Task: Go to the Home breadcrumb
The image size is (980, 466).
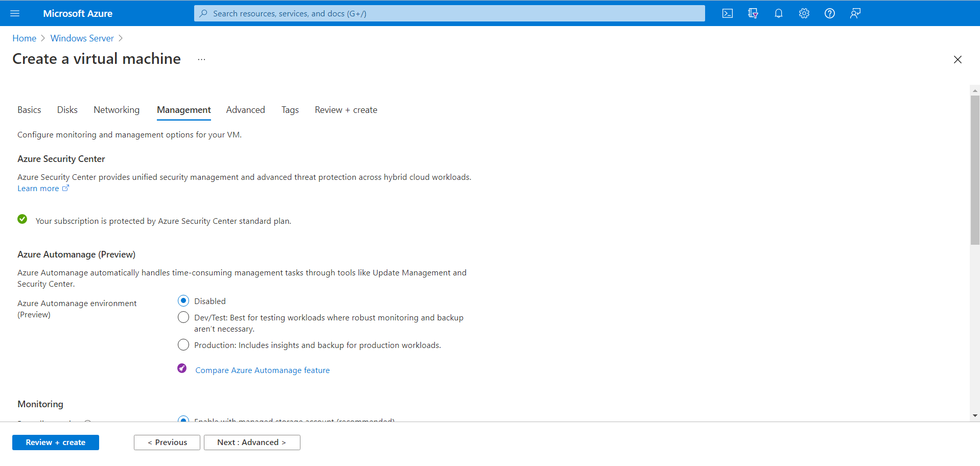Action: (x=25, y=38)
